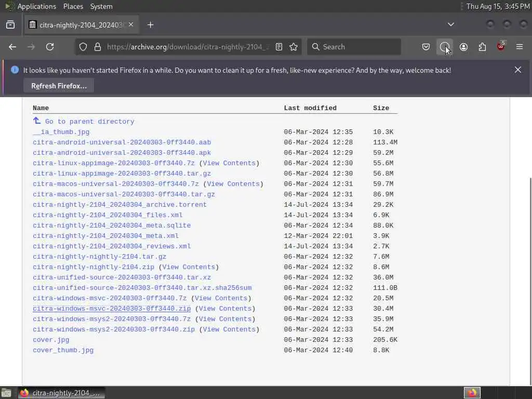Screen dimensions: 532x399
Task: View Contents of citra-windows-msys2 .7z
Action: (225, 319)
